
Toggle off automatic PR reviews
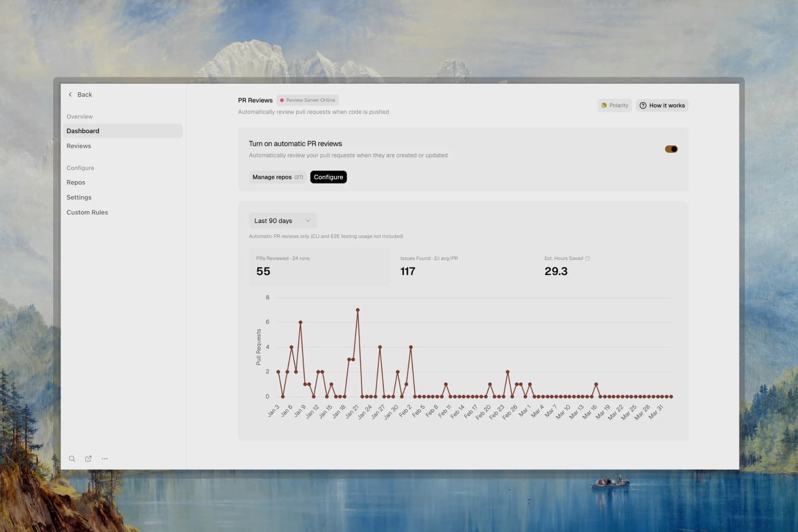(x=671, y=149)
